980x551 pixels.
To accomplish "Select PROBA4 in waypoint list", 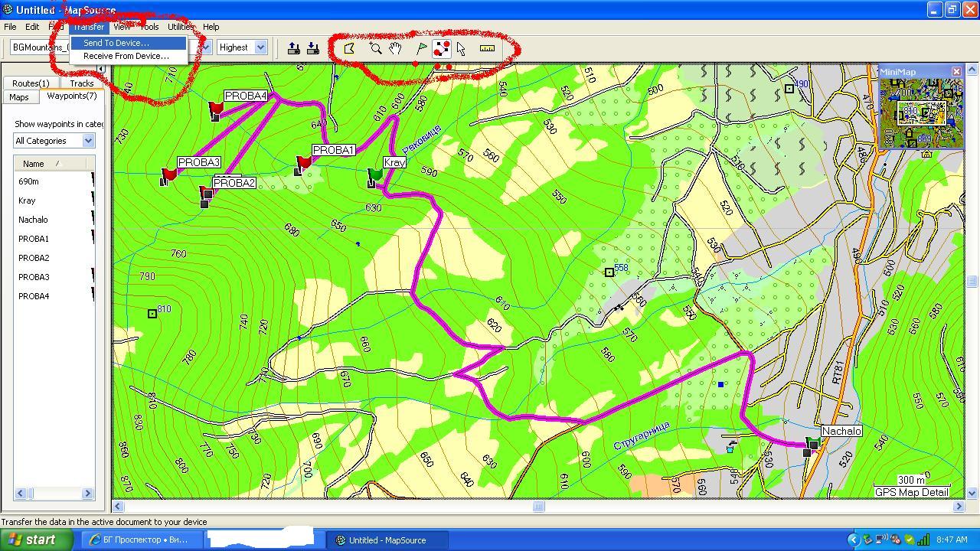I will [x=34, y=296].
